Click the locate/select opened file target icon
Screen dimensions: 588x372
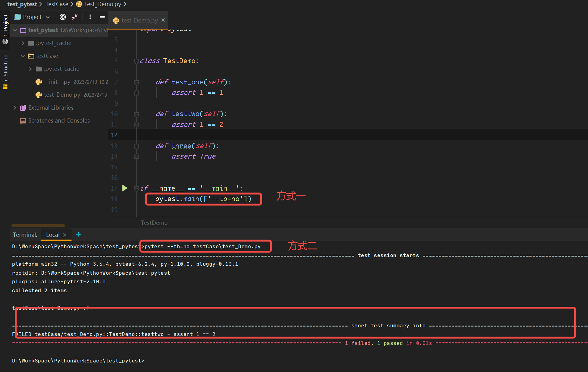(63, 17)
